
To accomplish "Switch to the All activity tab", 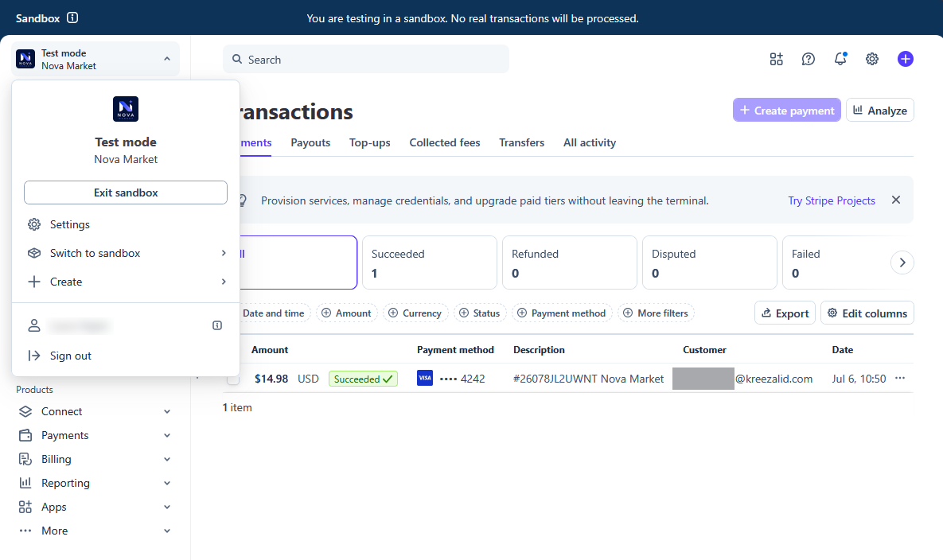I will click(590, 142).
